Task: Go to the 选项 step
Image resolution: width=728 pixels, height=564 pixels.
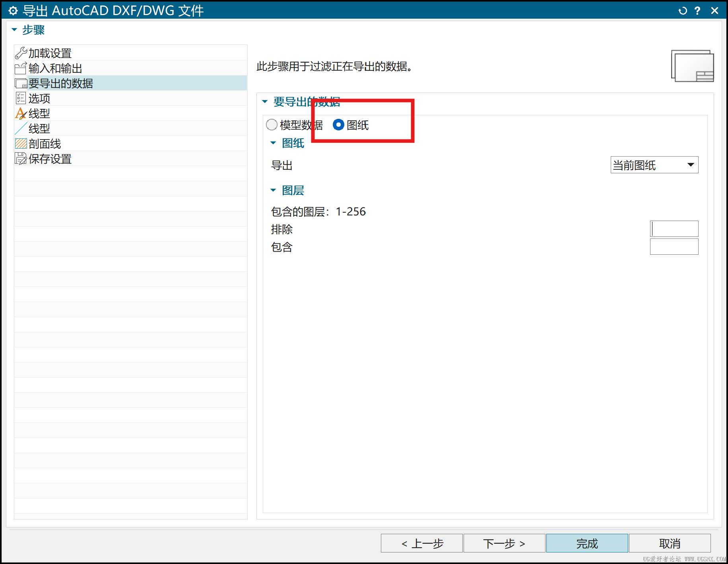Action: tap(130, 98)
